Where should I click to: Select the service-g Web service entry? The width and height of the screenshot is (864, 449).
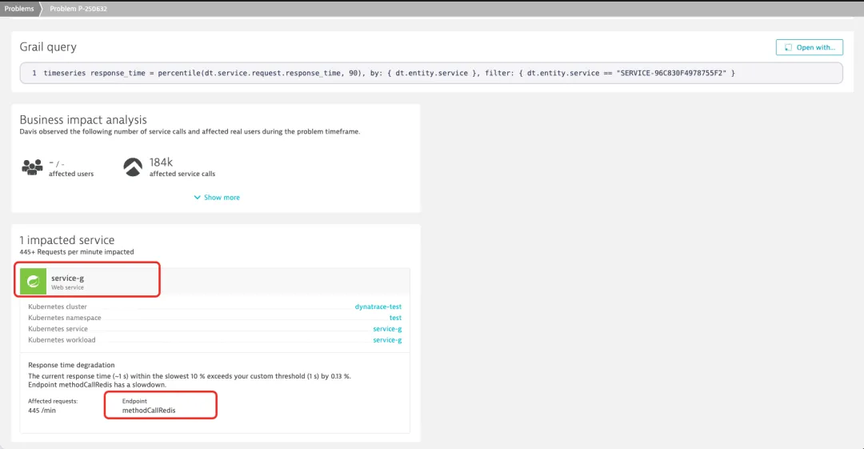click(x=88, y=282)
